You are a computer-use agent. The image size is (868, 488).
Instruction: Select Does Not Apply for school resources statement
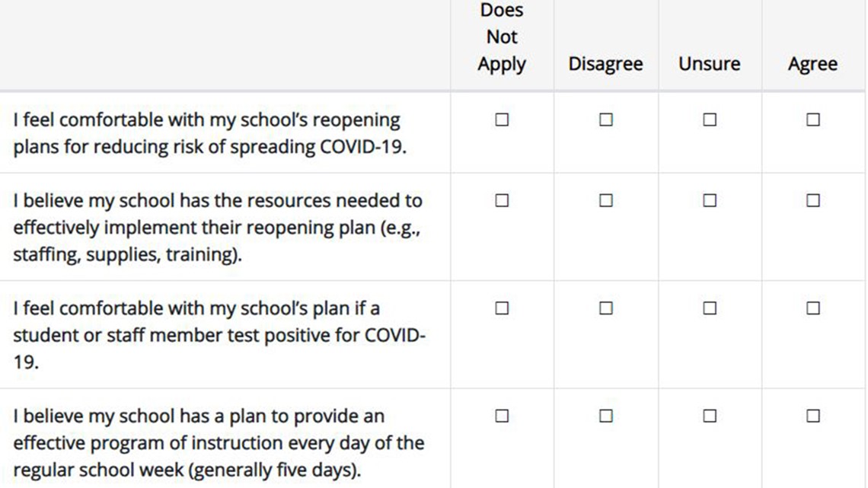[x=502, y=200]
